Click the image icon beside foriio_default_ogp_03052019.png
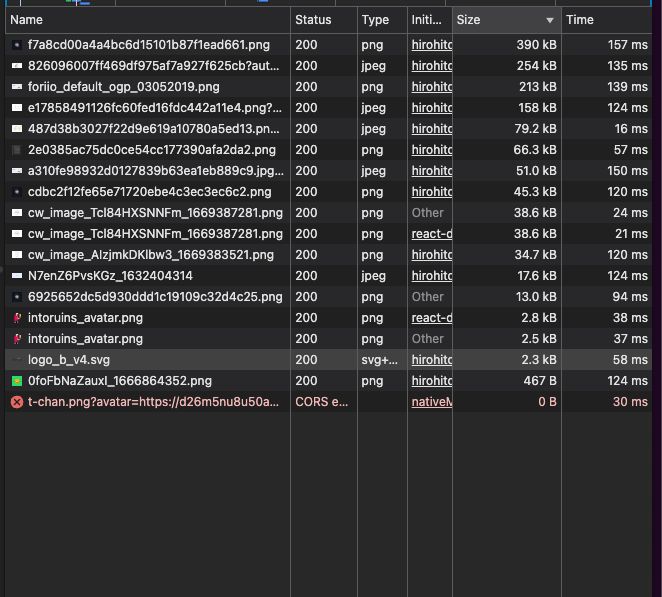Image resolution: width=662 pixels, height=597 pixels. [16, 87]
